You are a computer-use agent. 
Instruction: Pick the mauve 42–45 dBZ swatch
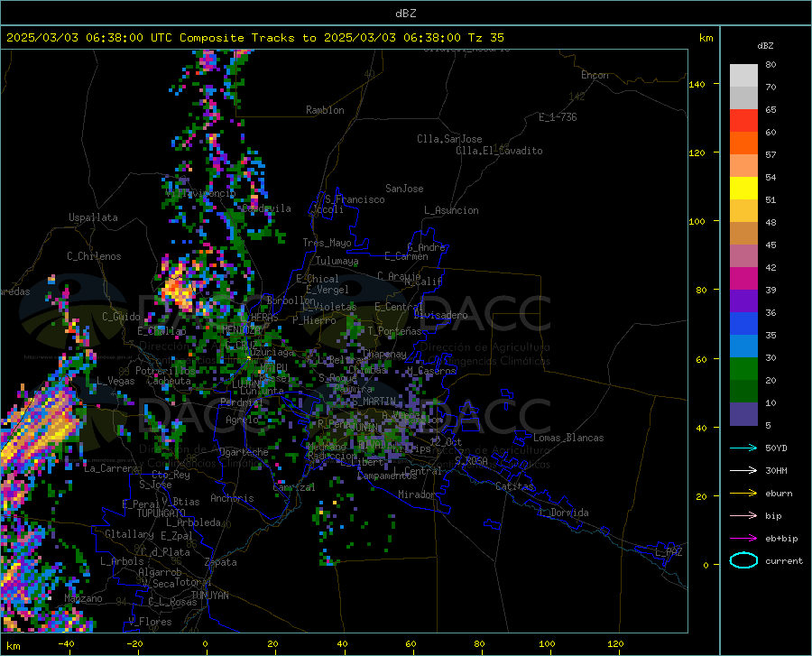tap(743, 256)
